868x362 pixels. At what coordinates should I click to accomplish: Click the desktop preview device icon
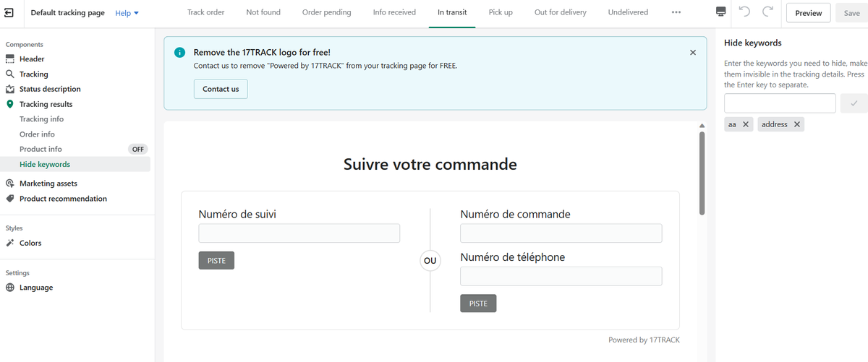pyautogui.click(x=720, y=12)
